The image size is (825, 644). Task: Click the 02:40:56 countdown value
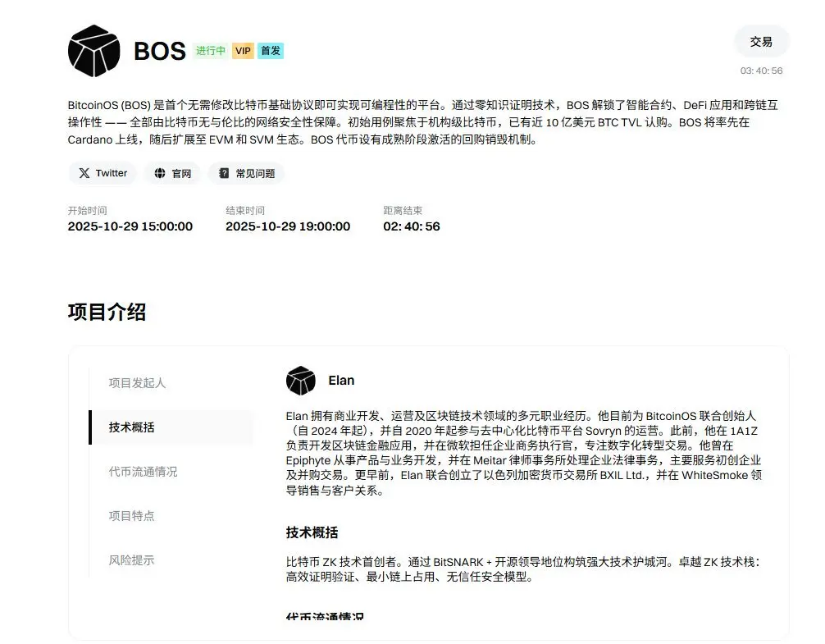(x=412, y=226)
